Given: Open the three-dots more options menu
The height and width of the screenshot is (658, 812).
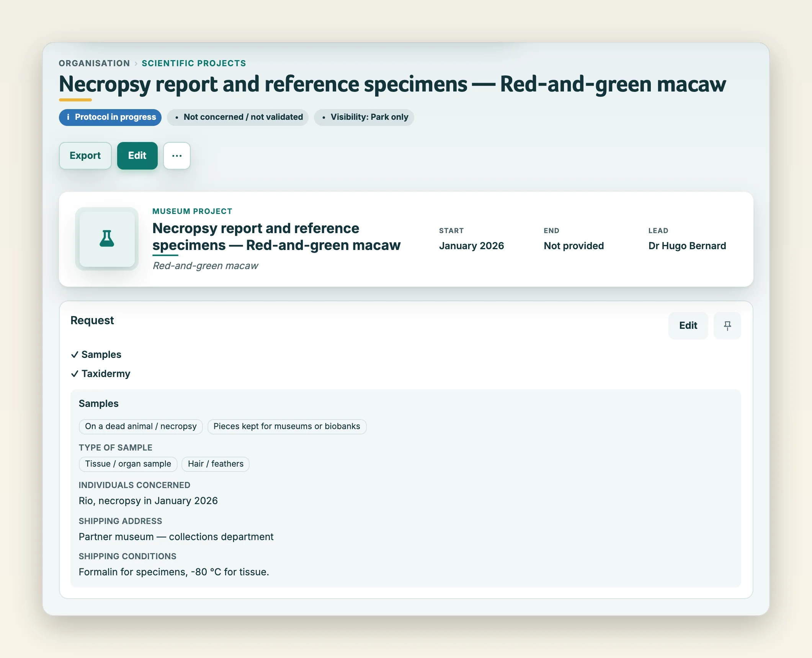Looking at the screenshot, I should coord(177,156).
